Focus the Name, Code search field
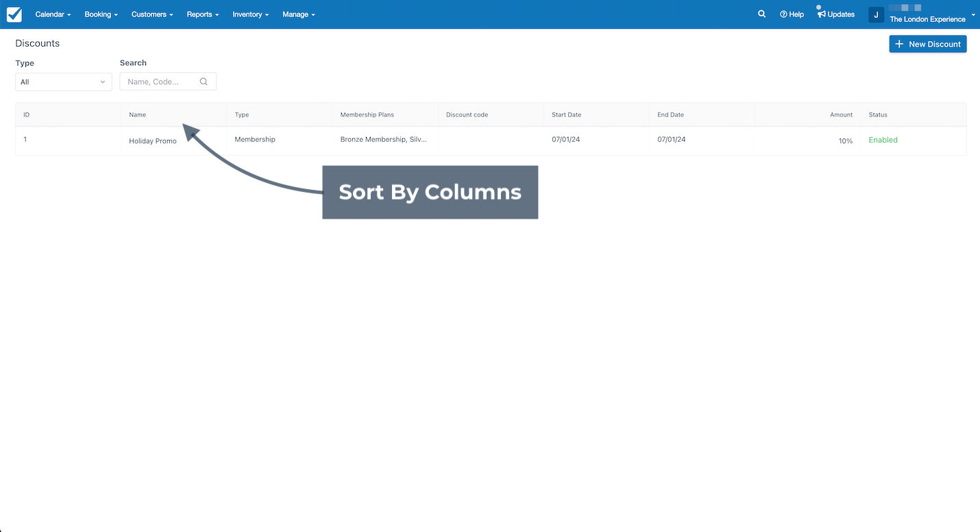Image resolution: width=980 pixels, height=532 pixels. click(x=168, y=82)
